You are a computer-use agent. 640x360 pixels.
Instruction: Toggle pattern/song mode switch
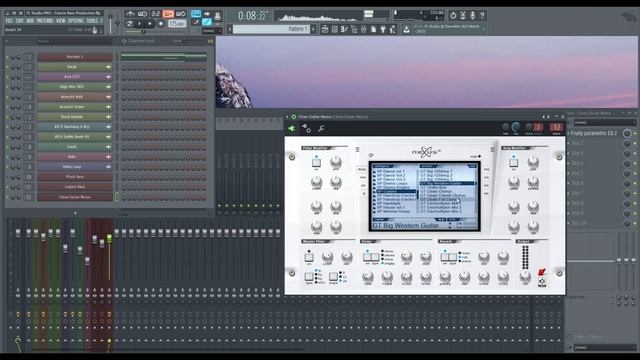[x=129, y=24]
